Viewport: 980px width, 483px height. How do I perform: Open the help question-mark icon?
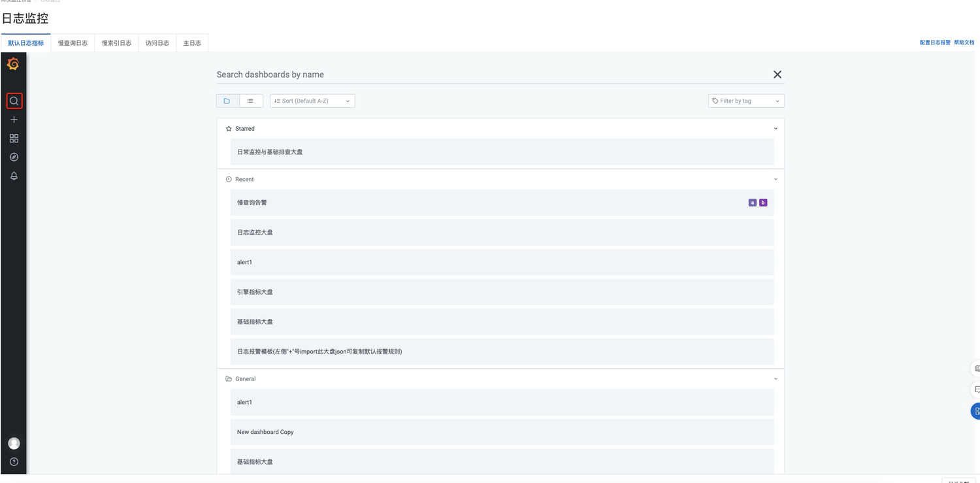click(14, 461)
